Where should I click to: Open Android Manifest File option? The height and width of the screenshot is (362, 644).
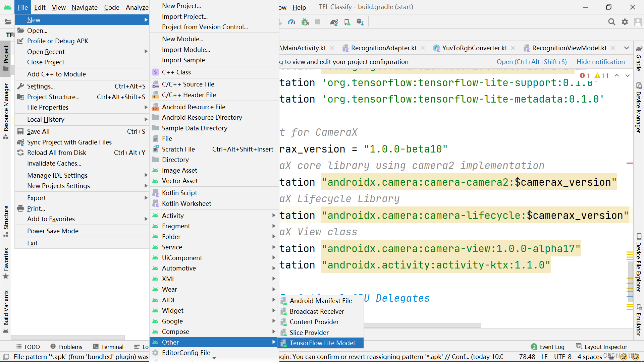click(x=320, y=301)
